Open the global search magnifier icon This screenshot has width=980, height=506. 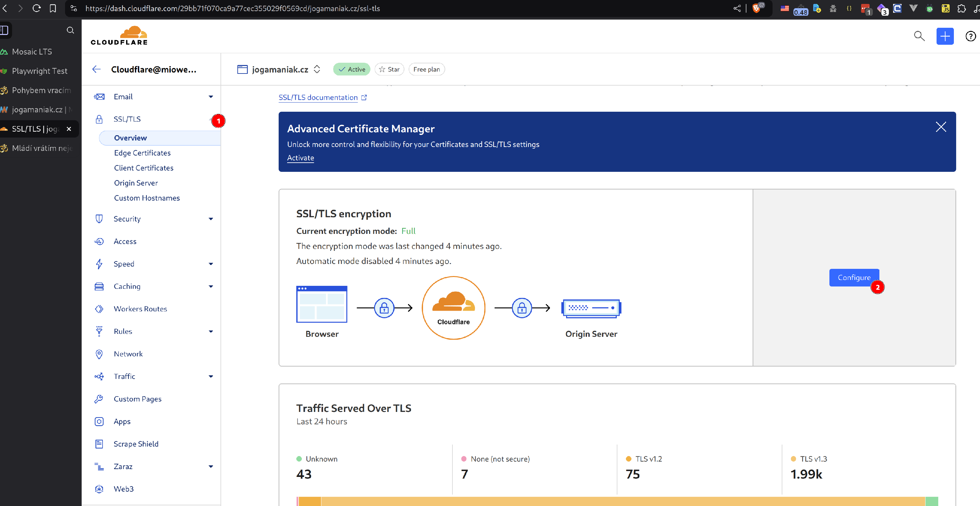pos(919,36)
